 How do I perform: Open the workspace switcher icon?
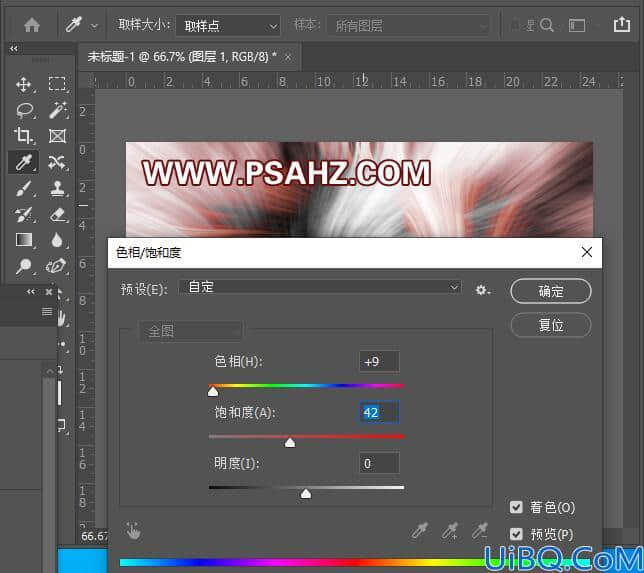tap(577, 25)
